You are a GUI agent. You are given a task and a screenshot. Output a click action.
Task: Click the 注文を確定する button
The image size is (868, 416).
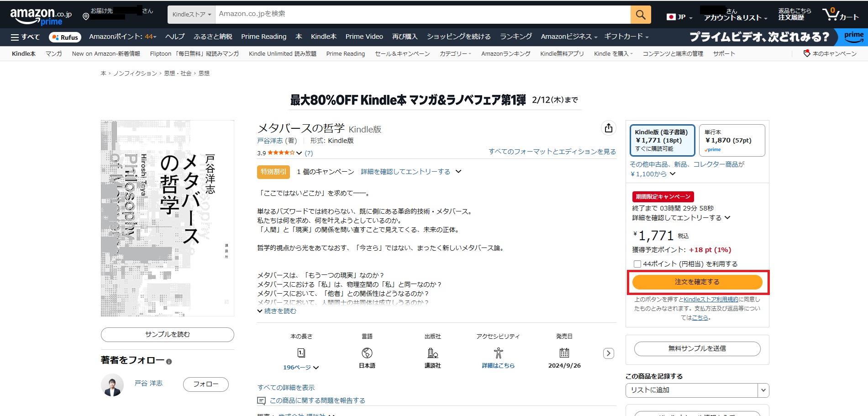[697, 282]
